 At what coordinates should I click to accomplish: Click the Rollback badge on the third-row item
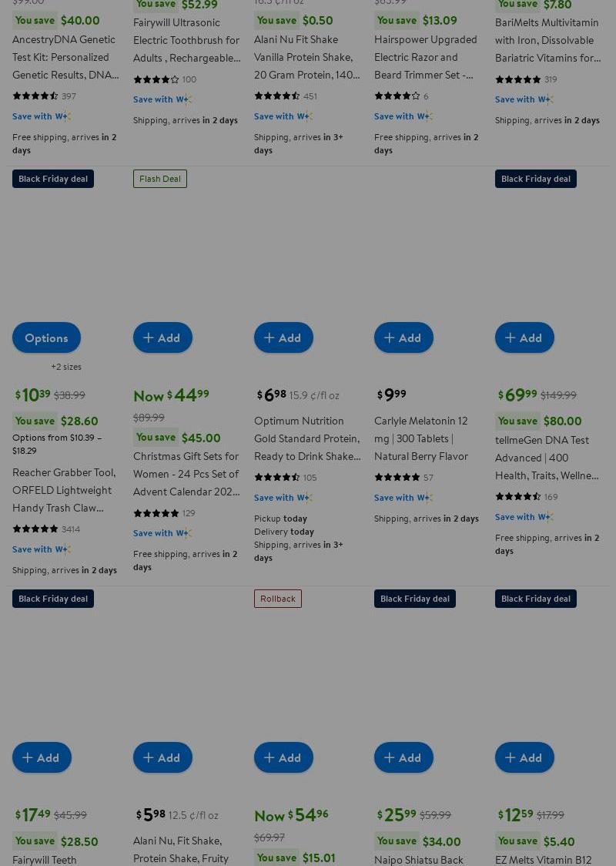278,599
